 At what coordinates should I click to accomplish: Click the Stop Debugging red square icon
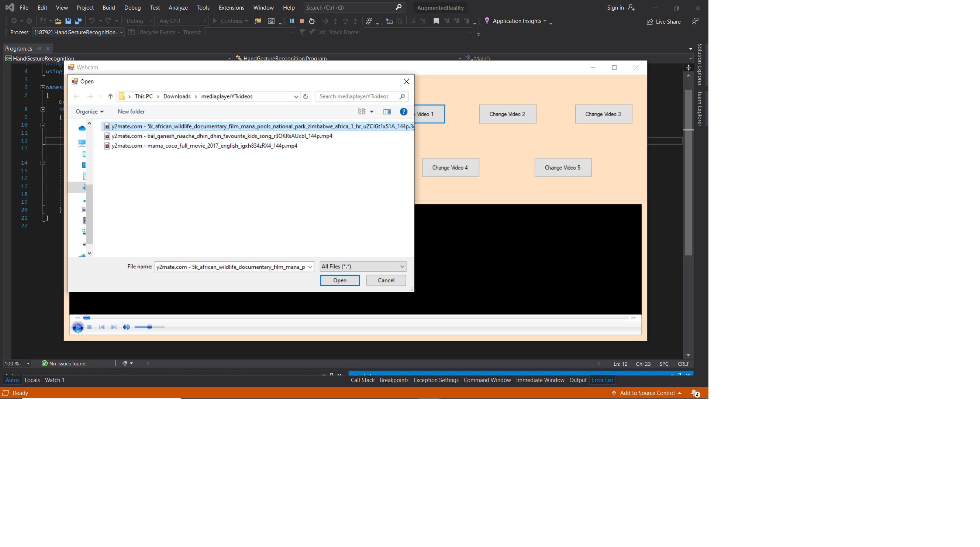tap(302, 21)
